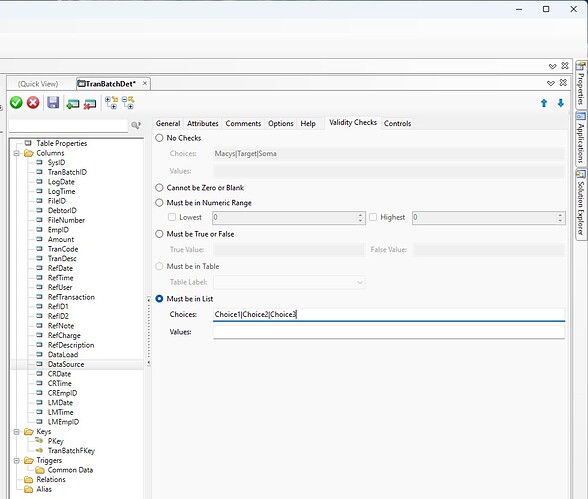This screenshot has height=499, width=588.
Task: Open the Solution Explorer side panel
Action: click(581, 203)
